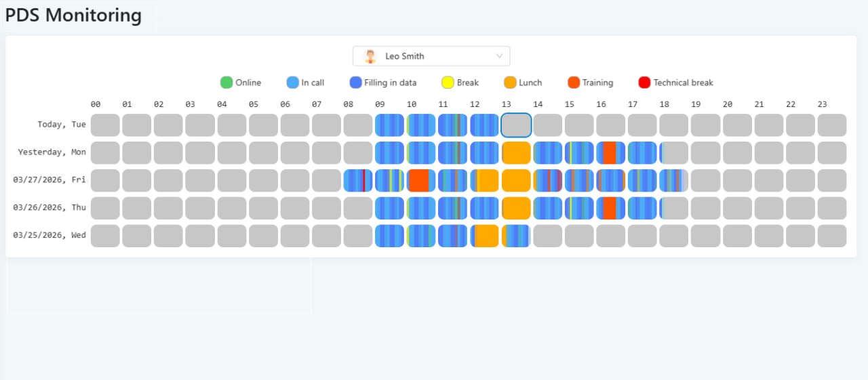Image resolution: width=868 pixels, height=380 pixels.
Task: Click the blue In call legend swatch
Action: point(292,83)
